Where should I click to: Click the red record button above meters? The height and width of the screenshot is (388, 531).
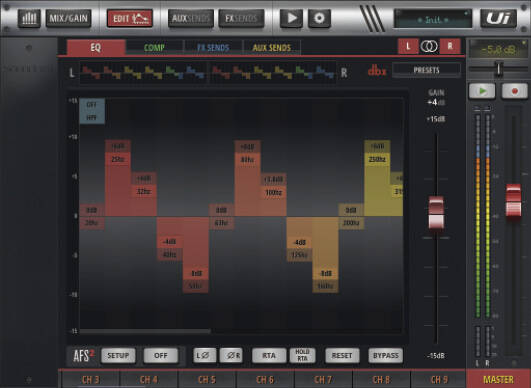[x=514, y=91]
